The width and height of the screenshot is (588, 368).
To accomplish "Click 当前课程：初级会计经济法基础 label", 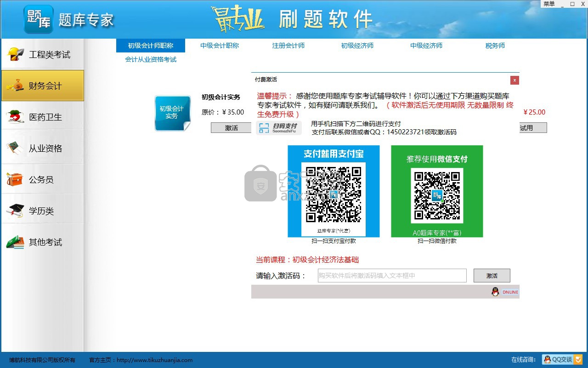I will tap(307, 260).
